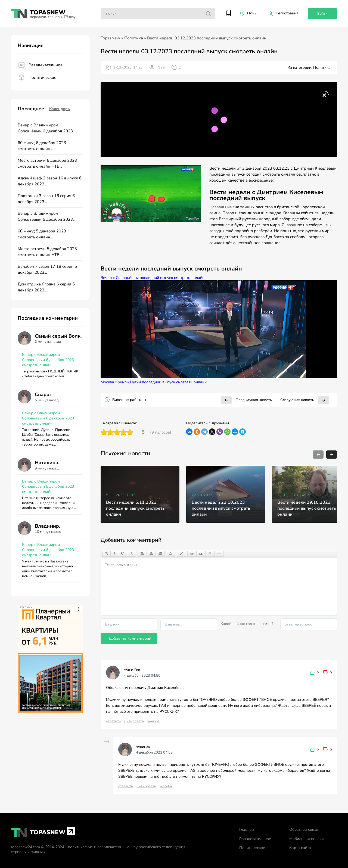The width and height of the screenshot is (348, 868).
Task: Focus the Ваш email field
Action: point(189,624)
